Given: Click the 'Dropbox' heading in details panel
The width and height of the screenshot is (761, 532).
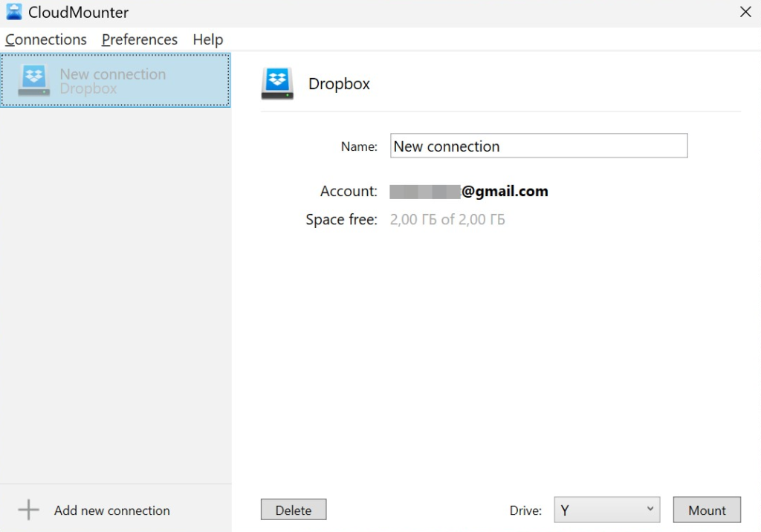Looking at the screenshot, I should coord(339,84).
